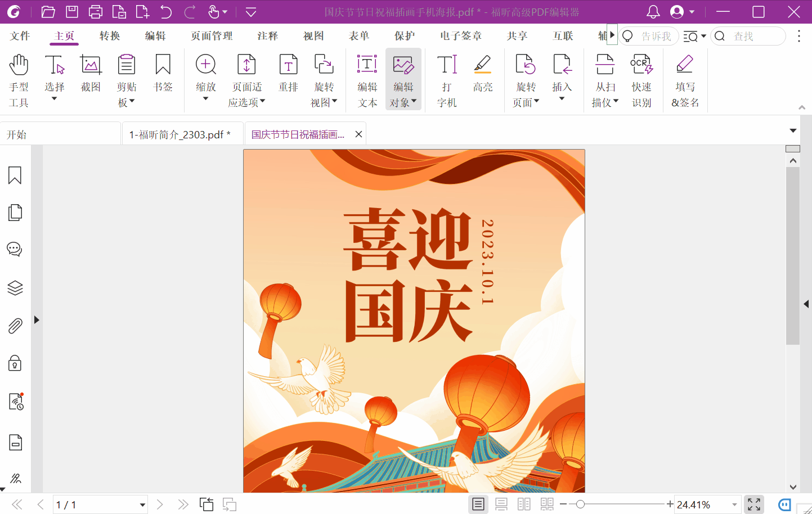Image resolution: width=812 pixels, height=514 pixels.
Task: Expand the Select (选择) dropdown arrow
Action: (55, 99)
